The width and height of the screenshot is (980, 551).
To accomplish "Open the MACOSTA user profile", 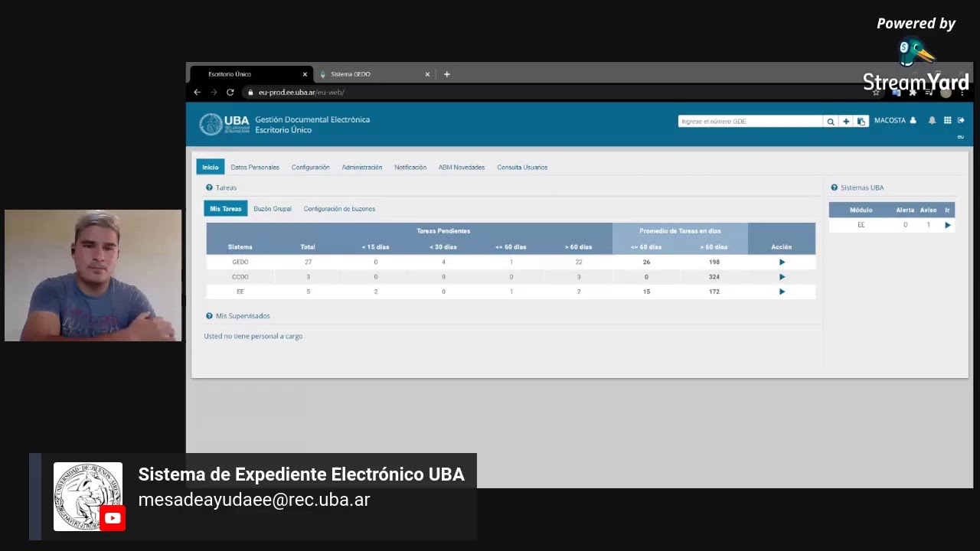I will pos(895,120).
